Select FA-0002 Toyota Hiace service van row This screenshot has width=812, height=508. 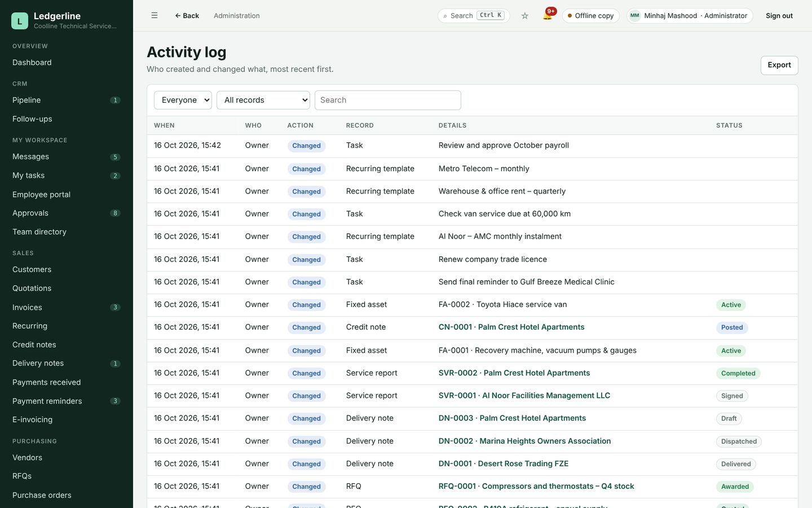[473, 305]
